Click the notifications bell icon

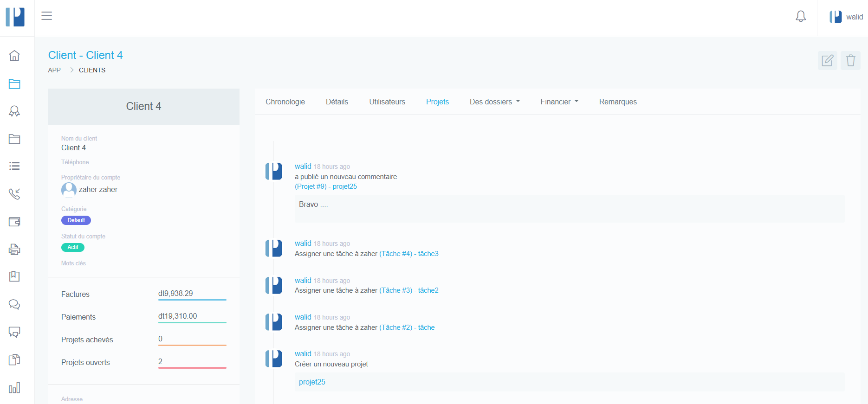(x=801, y=17)
